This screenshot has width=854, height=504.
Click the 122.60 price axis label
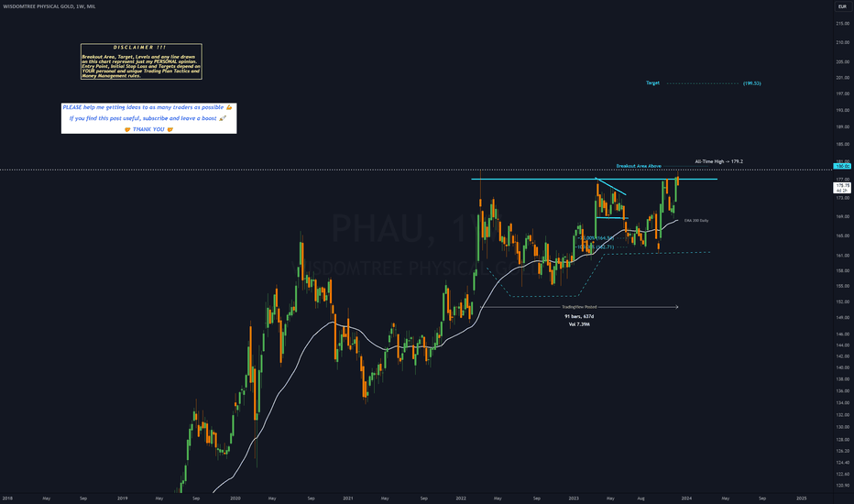843,474
